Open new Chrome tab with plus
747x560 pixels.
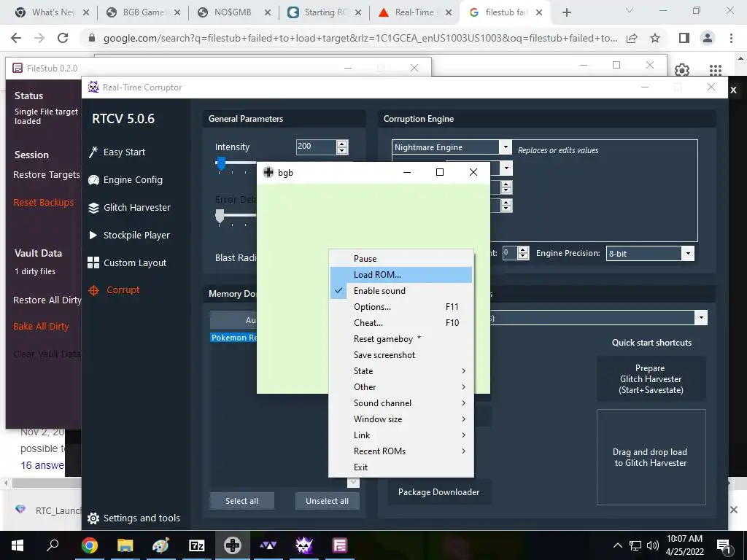point(566,12)
